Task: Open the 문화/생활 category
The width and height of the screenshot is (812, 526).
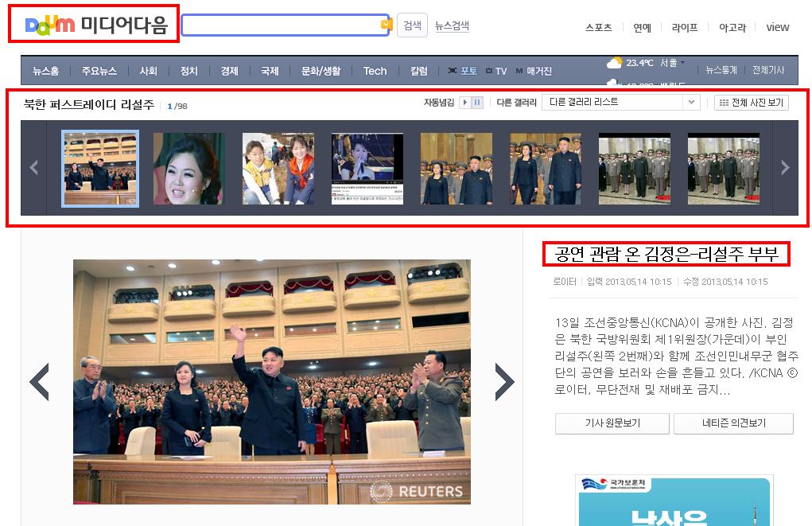Action: point(321,71)
